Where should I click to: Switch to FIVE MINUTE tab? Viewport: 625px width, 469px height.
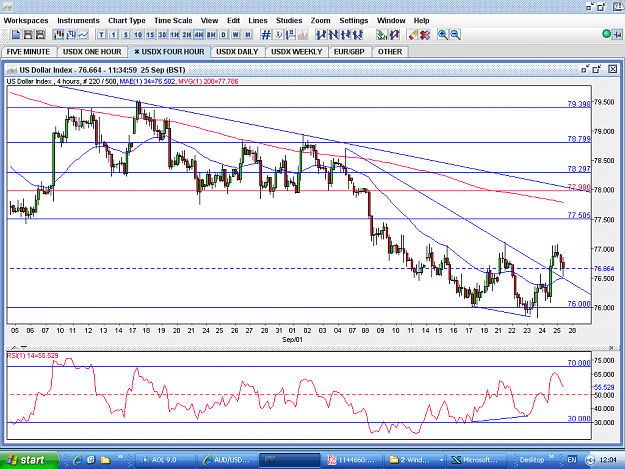coord(28,52)
